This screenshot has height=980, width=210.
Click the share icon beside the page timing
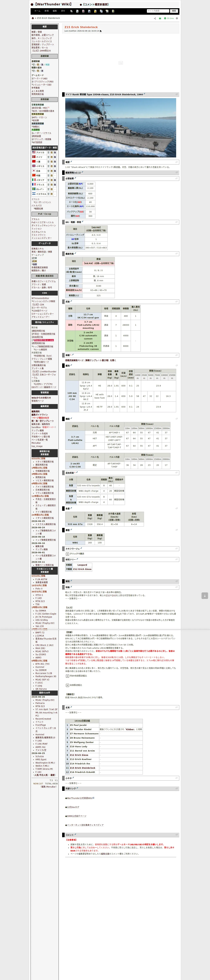pyautogui.click(x=155, y=18)
